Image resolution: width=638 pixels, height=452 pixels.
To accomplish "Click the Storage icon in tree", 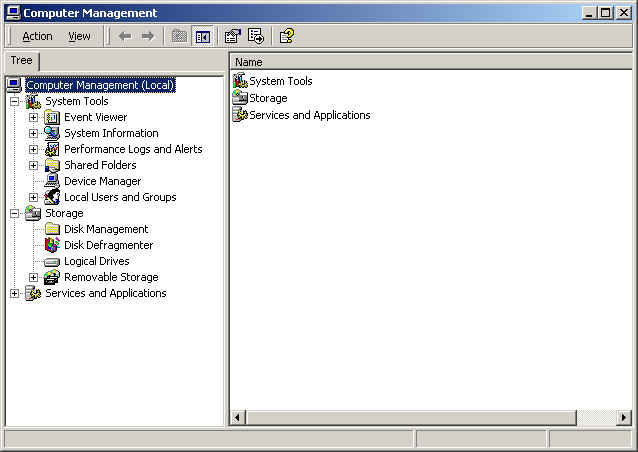I will click(x=33, y=213).
